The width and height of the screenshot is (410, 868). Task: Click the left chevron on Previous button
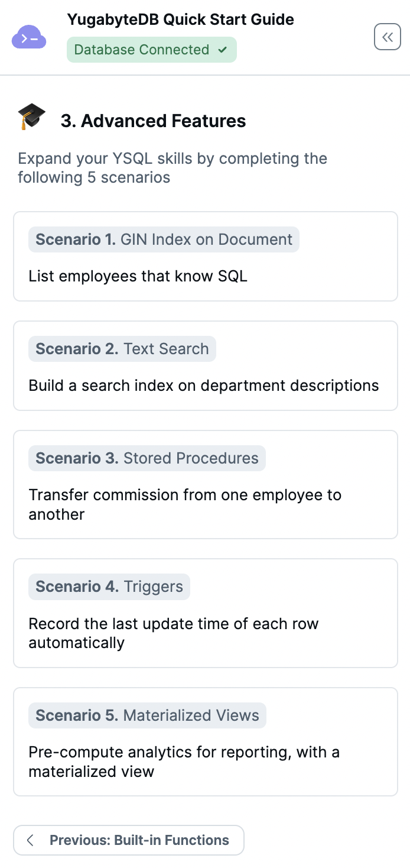tap(31, 840)
